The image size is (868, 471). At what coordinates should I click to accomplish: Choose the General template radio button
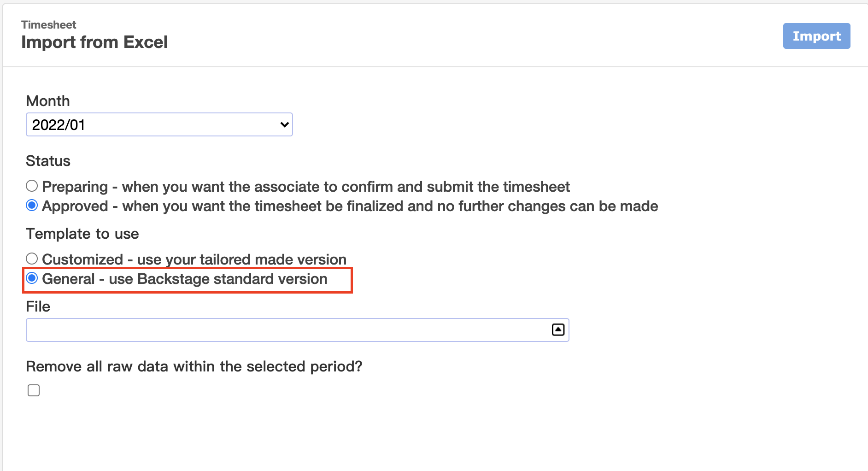(x=32, y=278)
